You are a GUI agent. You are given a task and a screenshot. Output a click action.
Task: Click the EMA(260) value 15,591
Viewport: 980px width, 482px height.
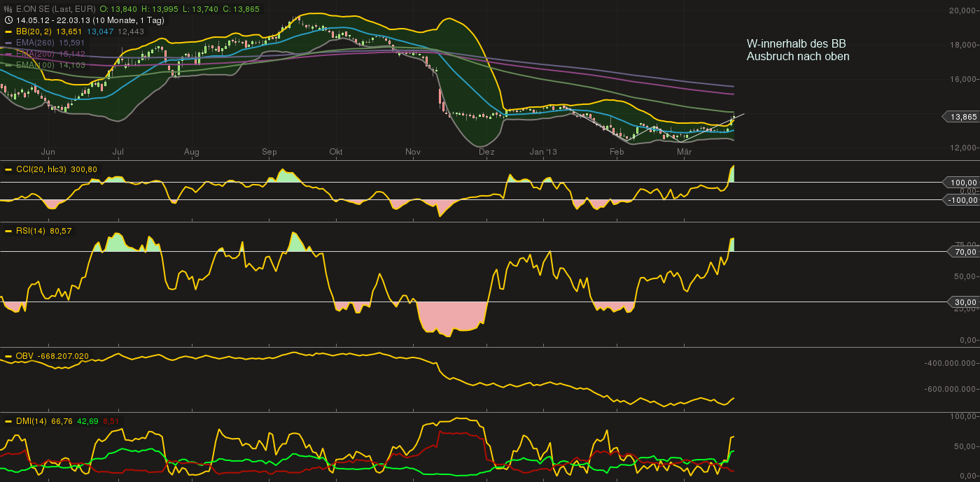click(73, 43)
